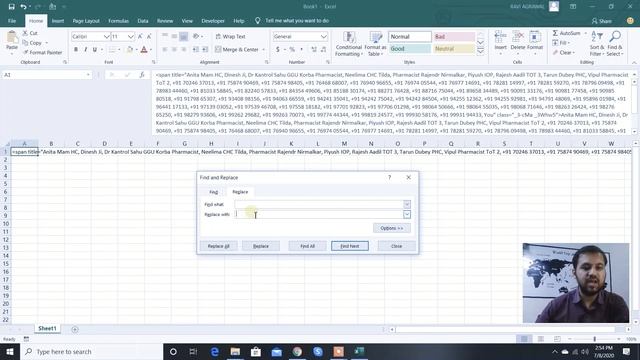Open Sort & Filter
This screenshot has height=360, width=640.
click(596, 43)
